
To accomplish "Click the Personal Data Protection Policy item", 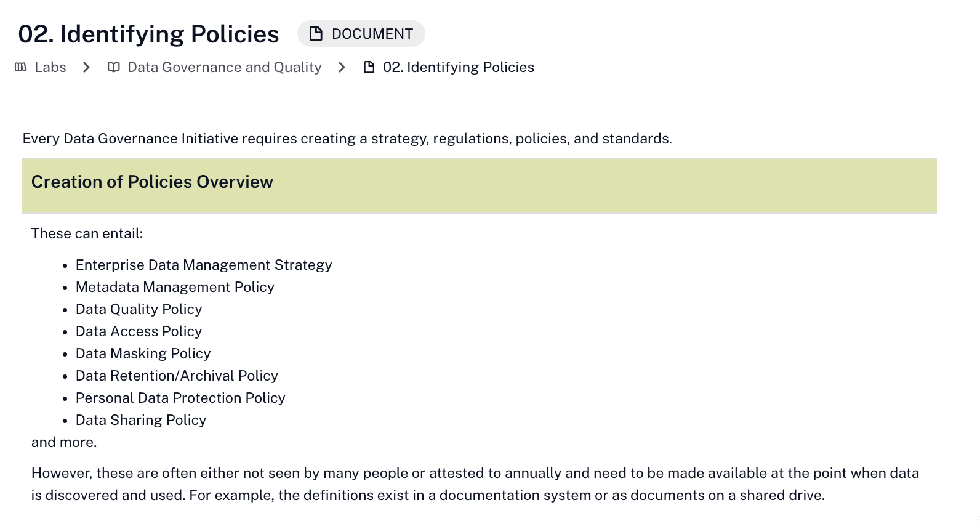I will [x=180, y=398].
